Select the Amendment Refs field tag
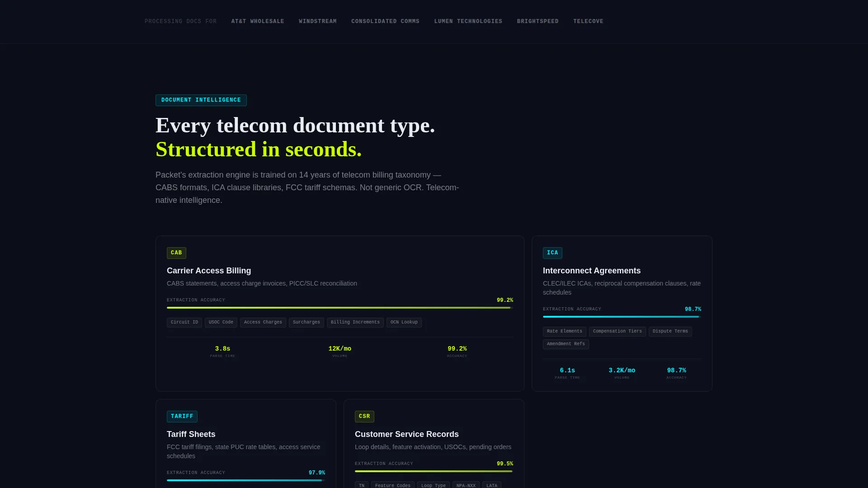Viewport: 868px width, 488px height. pyautogui.click(x=566, y=344)
